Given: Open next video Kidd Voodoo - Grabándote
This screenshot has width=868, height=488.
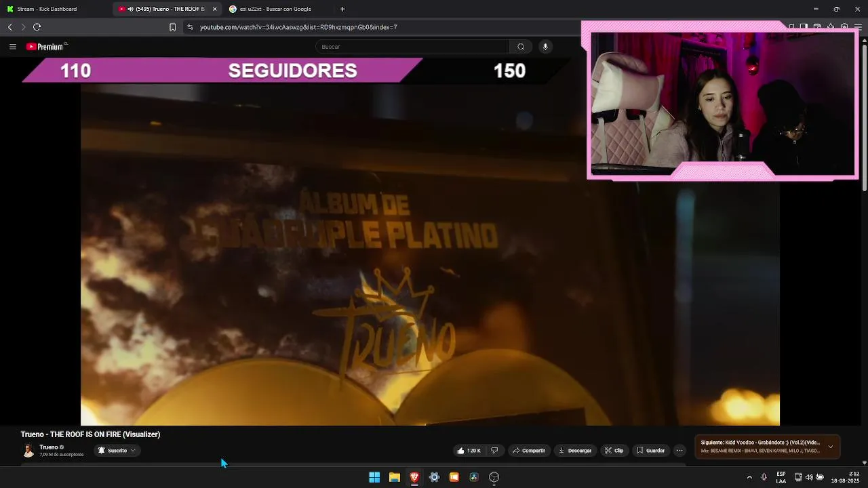Looking at the screenshot, I should [760, 443].
